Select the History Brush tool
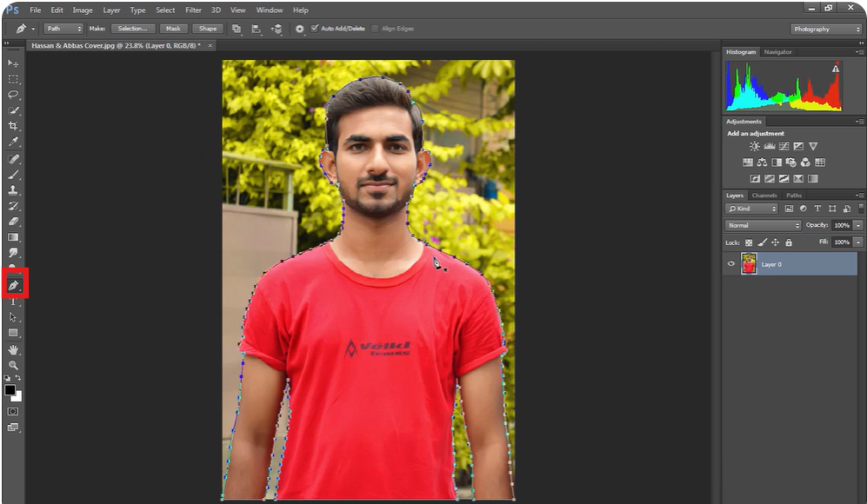Image resolution: width=867 pixels, height=504 pixels. tap(13, 206)
